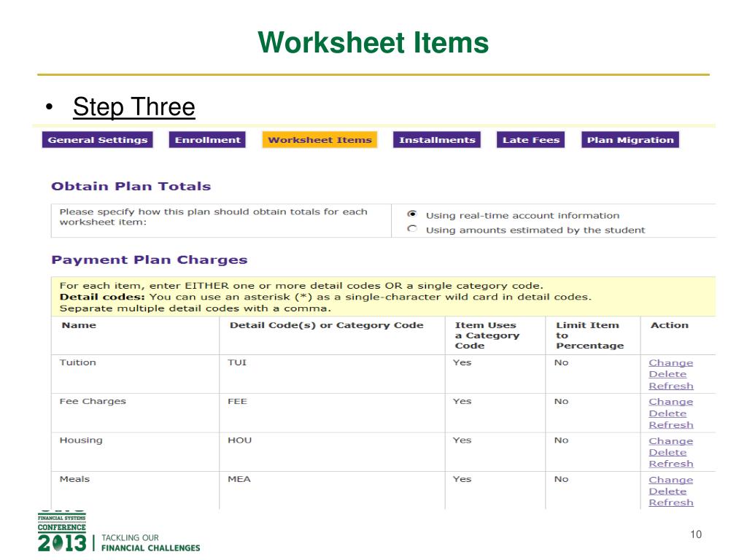747x560 pixels.
Task: Click 'No' in the Tuition row
Action: [x=561, y=362]
